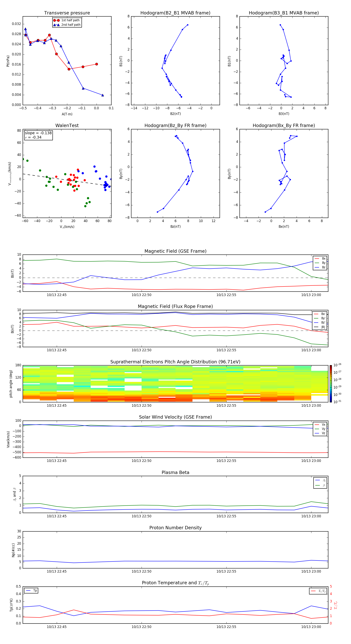The height and width of the screenshot is (644, 351).
Task: Click "10/13 22:55" tick under Proton Number Density plot
Action: [226, 571]
